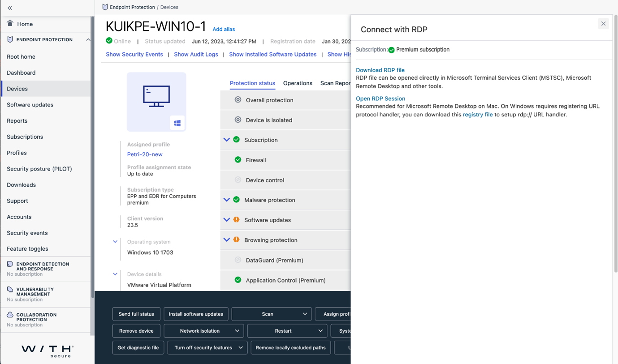
Task: Expand the Subscription status row chevron
Action: click(227, 140)
